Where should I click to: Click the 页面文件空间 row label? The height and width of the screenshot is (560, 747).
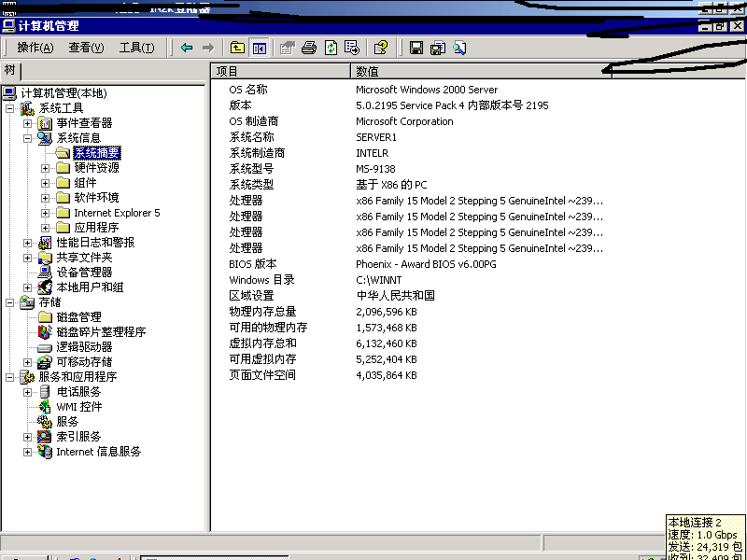pos(262,375)
